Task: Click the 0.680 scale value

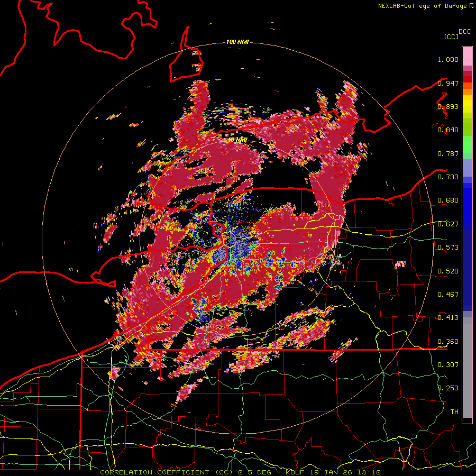Action: coord(448,200)
